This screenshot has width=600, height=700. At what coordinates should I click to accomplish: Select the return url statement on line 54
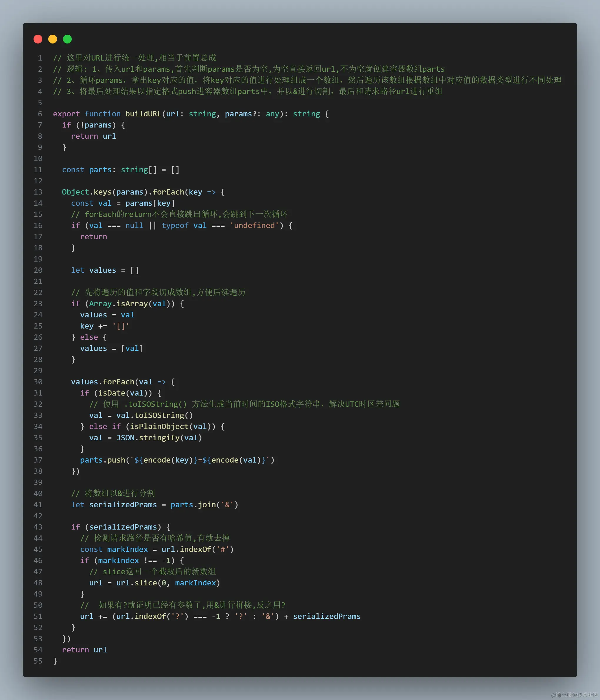coord(84,650)
